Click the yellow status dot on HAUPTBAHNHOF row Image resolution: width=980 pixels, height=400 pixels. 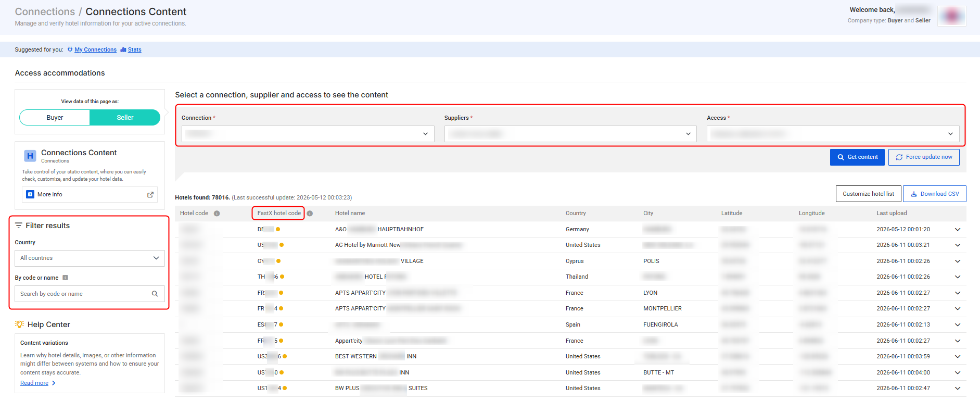(278, 229)
